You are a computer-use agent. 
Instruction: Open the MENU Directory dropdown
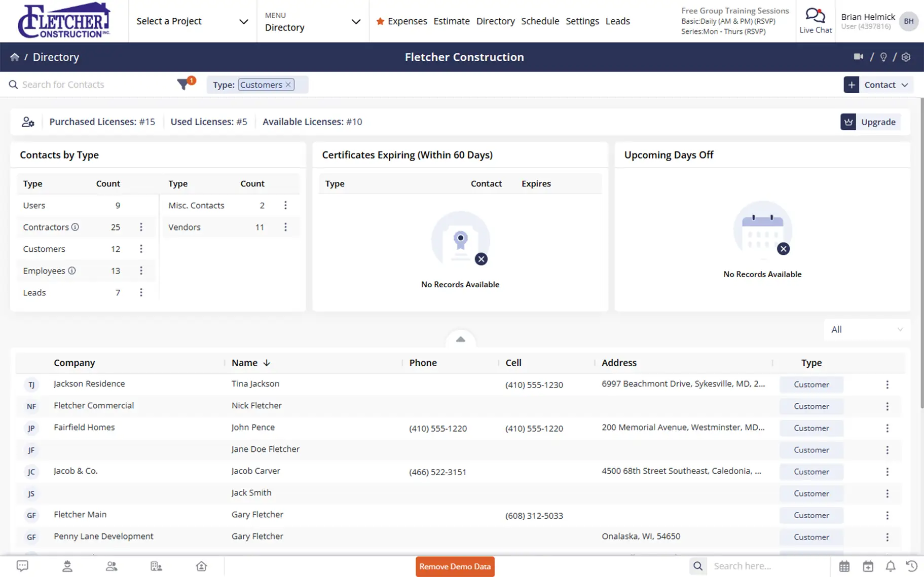[313, 21]
